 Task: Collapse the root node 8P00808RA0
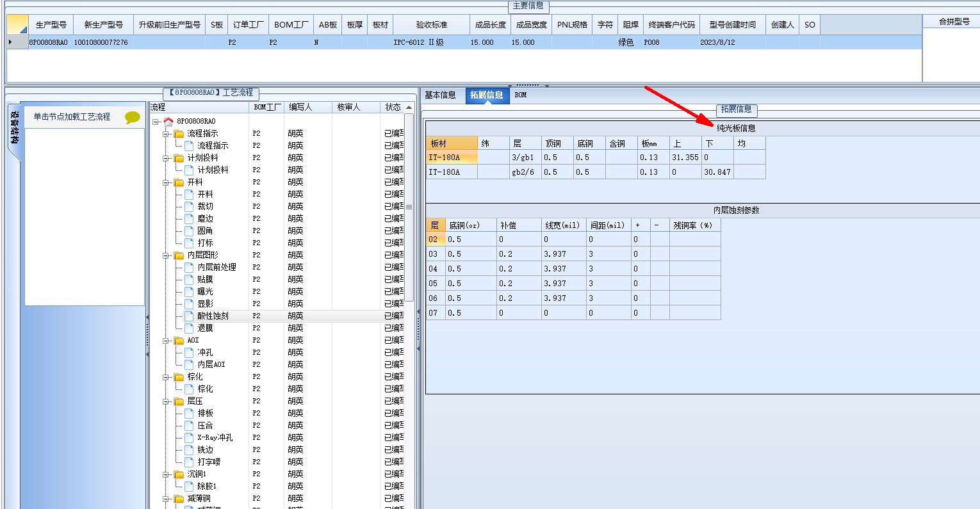point(156,122)
